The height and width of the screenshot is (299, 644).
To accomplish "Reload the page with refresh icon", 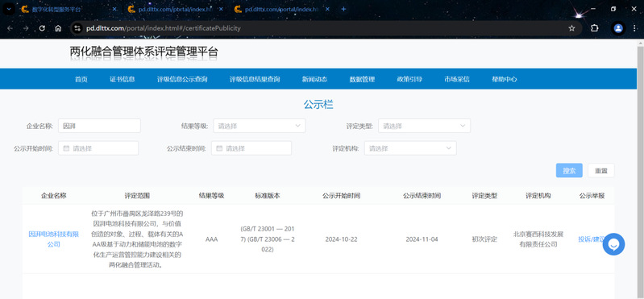I will (x=42, y=28).
